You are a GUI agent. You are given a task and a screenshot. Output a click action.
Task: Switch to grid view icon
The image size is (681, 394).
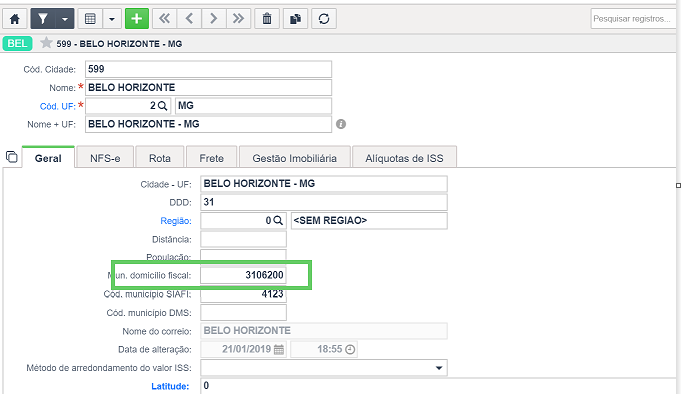[90, 19]
